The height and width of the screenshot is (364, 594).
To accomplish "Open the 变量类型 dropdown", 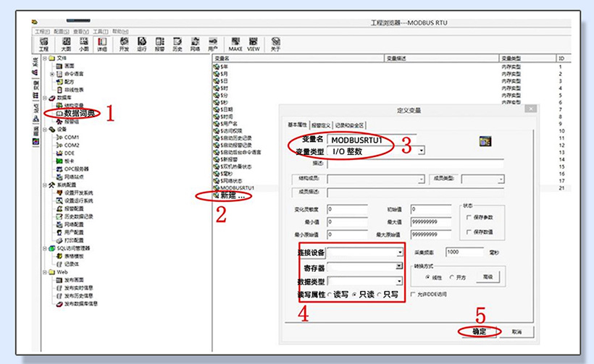I will [x=421, y=151].
